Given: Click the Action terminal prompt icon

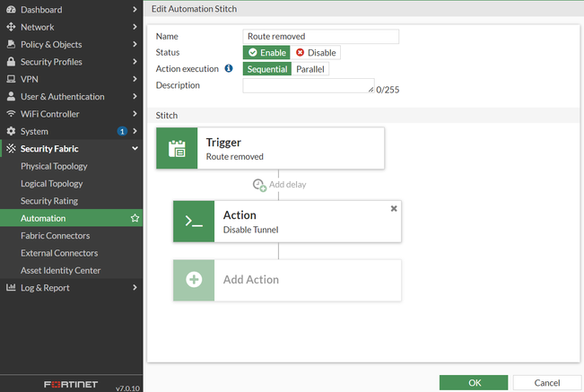Looking at the screenshot, I should pos(194,222).
